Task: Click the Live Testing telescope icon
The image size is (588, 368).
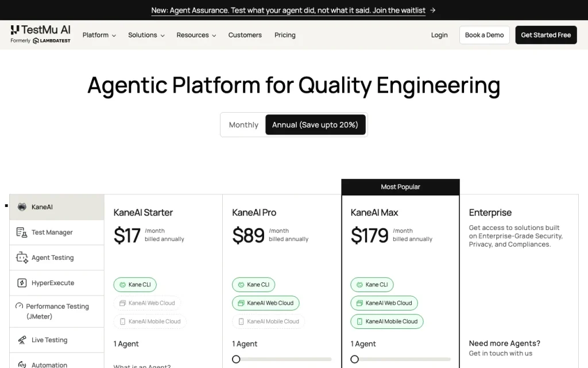Action: point(22,340)
